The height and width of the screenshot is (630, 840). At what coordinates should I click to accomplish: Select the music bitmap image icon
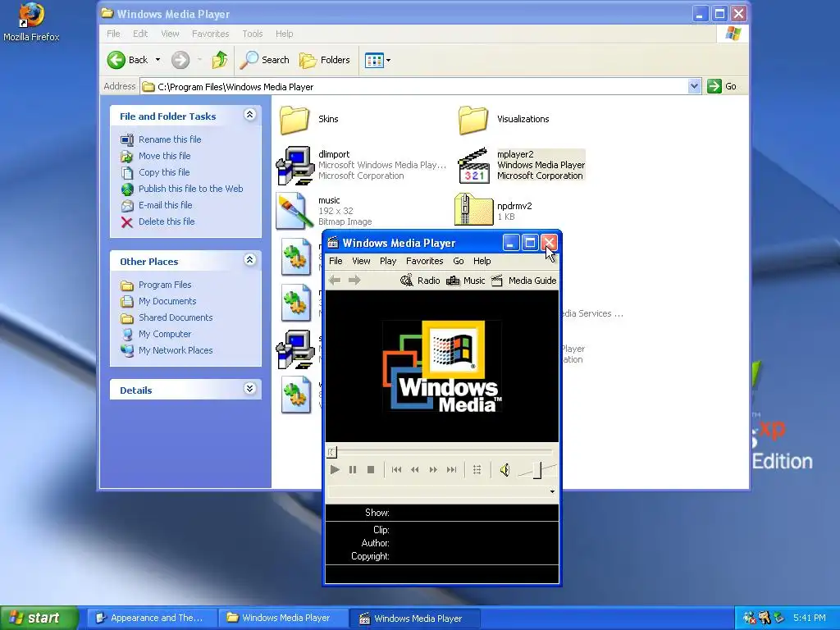294,211
